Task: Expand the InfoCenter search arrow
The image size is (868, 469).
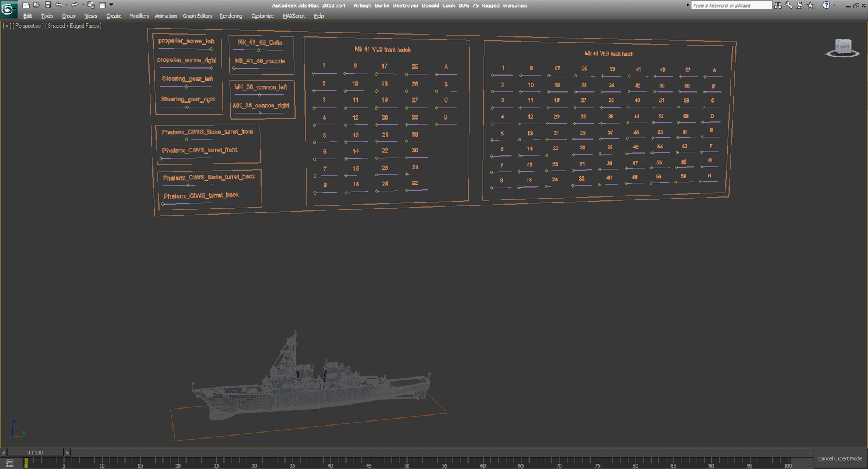Action: click(x=687, y=5)
